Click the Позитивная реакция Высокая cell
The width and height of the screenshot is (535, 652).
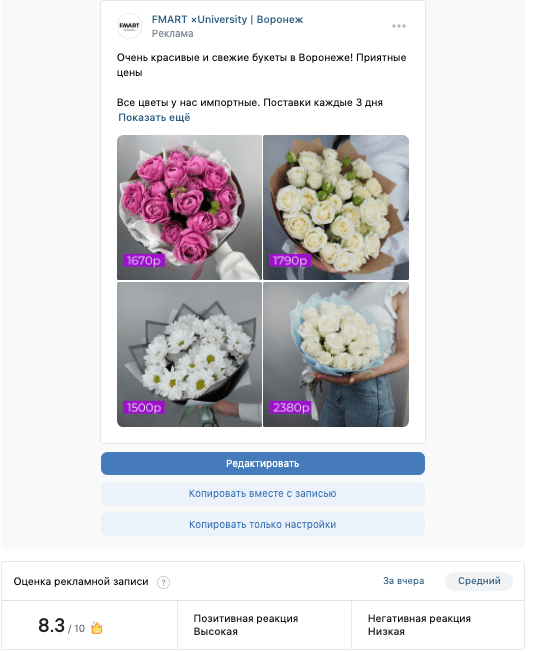click(x=264, y=625)
